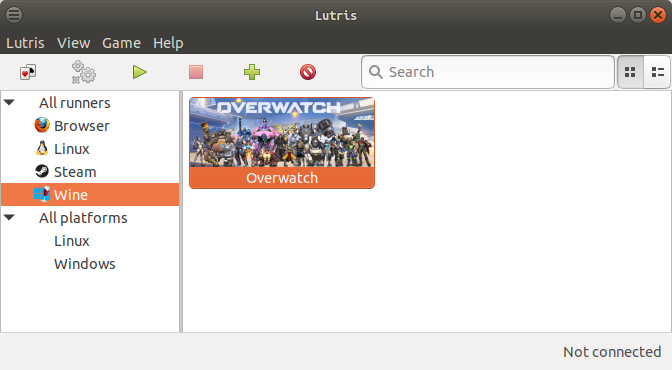Viewport: 672px width, 370px height.
Task: Open the Game menu
Action: coord(121,43)
